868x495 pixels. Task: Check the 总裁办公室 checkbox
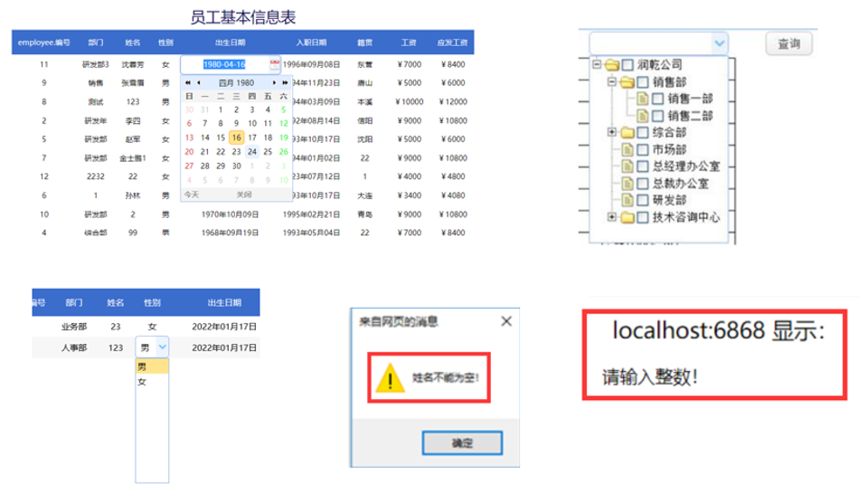642,184
